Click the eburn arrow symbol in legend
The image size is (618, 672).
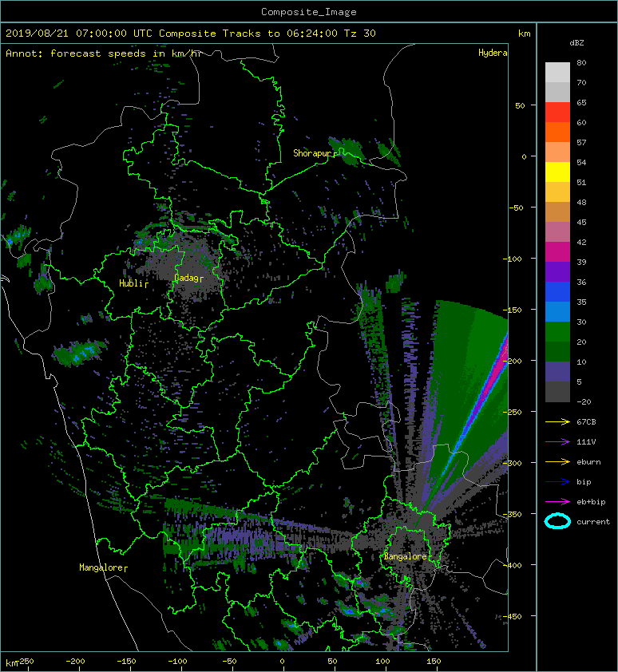pyautogui.click(x=557, y=461)
